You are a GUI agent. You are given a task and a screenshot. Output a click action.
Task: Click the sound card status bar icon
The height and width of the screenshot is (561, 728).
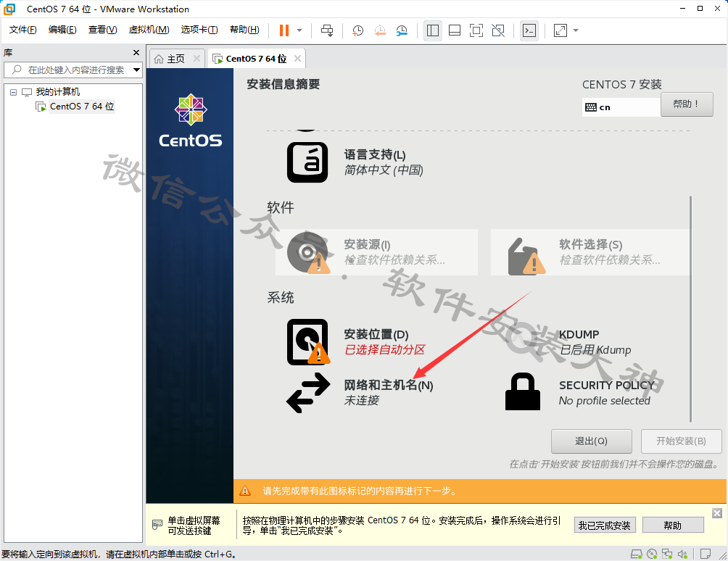(x=682, y=554)
